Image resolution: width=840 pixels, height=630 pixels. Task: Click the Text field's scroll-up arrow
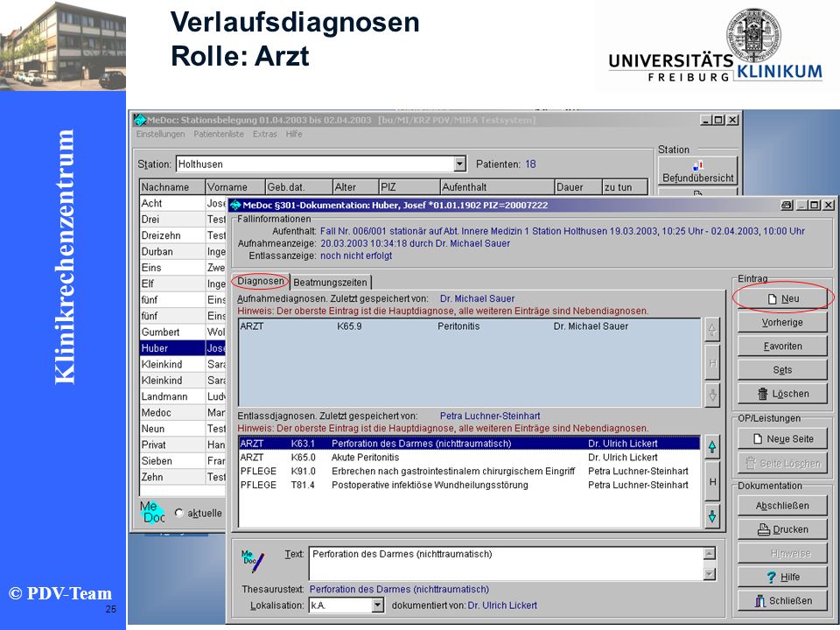pos(710,554)
